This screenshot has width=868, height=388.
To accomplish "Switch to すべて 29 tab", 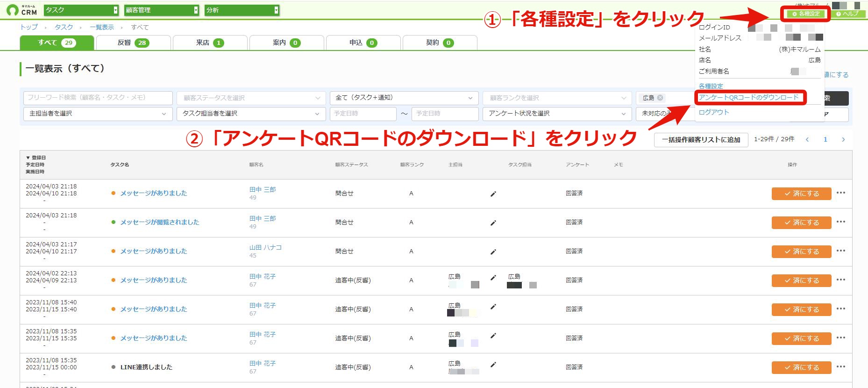I will point(57,43).
